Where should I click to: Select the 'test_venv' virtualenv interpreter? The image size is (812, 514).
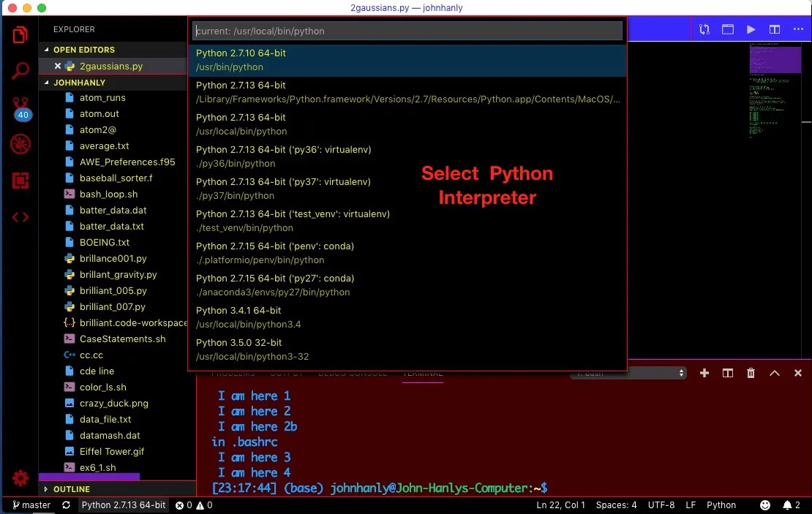tap(407, 221)
